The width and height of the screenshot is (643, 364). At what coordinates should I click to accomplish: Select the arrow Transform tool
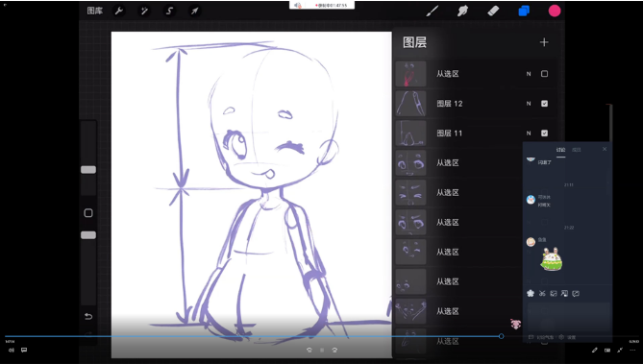[x=194, y=12]
